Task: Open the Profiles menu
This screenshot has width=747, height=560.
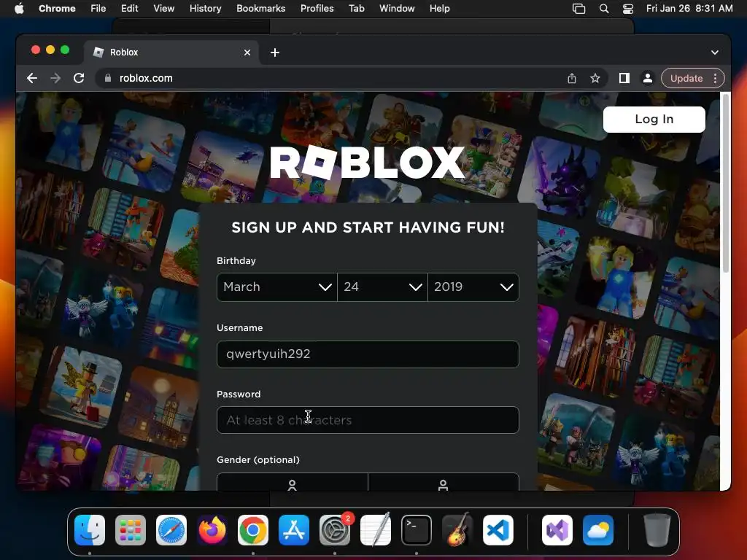Action: click(x=317, y=9)
